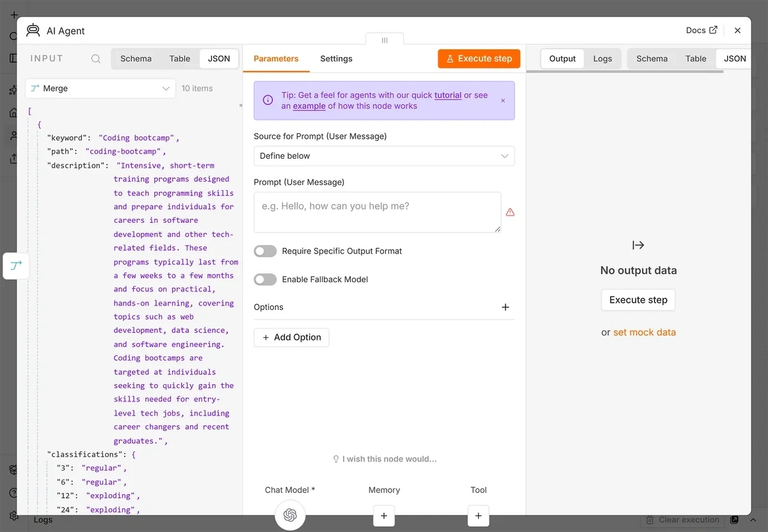Image resolution: width=768 pixels, height=532 pixels.
Task: Click the flask icon on Execute step
Action: point(451,58)
